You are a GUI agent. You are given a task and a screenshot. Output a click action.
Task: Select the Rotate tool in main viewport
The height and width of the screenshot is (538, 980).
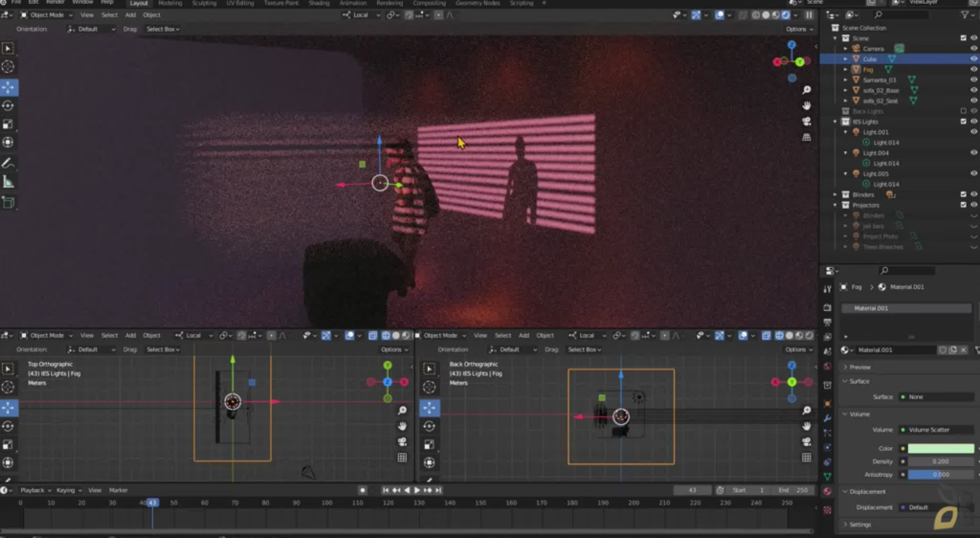(x=8, y=105)
